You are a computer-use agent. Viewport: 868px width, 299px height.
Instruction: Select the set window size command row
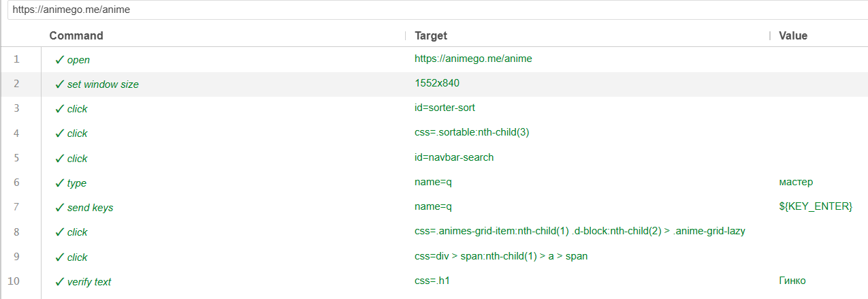(434, 84)
